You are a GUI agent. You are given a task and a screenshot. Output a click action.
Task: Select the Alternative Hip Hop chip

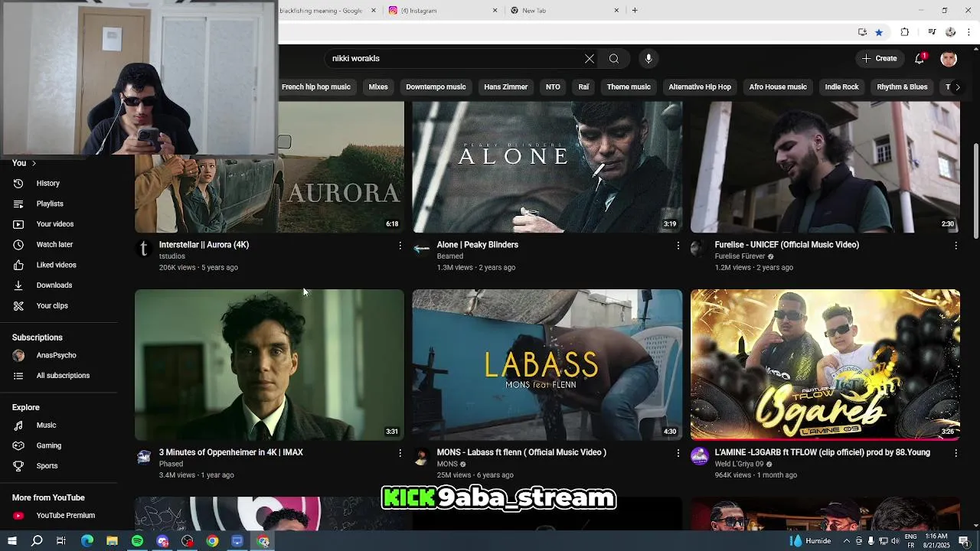700,87
